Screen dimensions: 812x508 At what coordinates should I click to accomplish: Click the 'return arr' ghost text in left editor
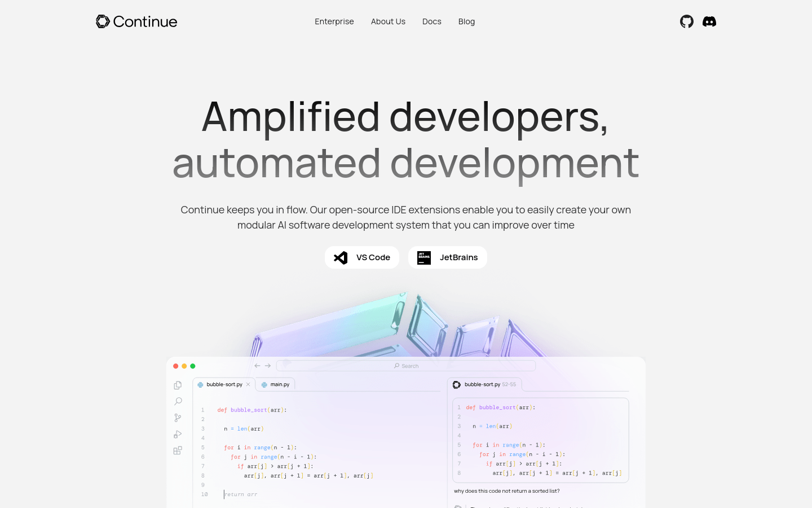(241, 494)
